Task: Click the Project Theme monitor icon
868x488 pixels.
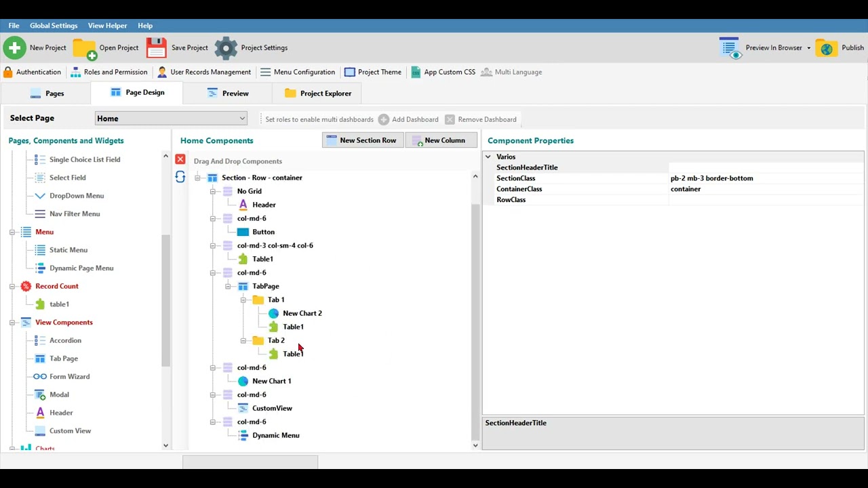Action: [x=350, y=72]
